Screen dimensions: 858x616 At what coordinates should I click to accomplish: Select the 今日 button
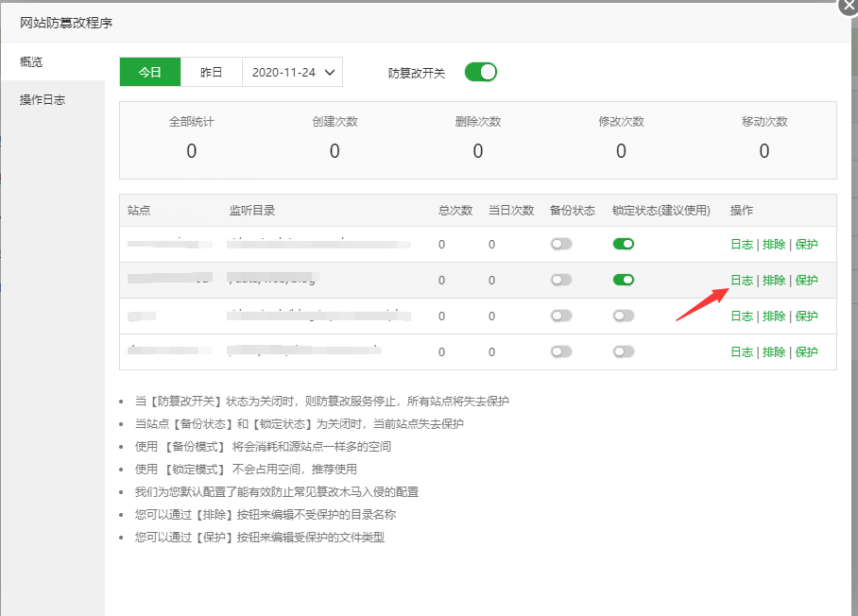coord(150,72)
